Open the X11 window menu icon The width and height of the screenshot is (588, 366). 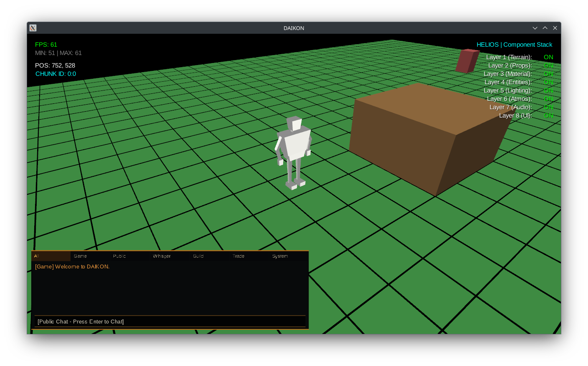click(x=33, y=28)
